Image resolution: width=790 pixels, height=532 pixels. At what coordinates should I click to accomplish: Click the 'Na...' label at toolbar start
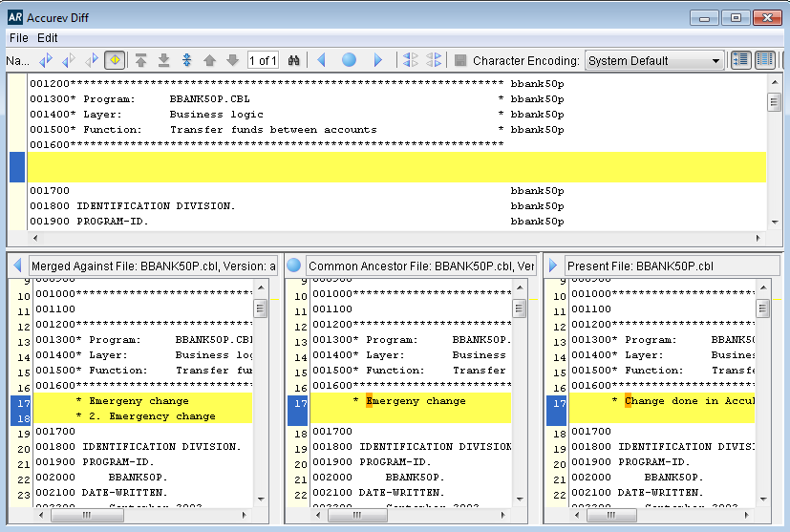coord(17,61)
